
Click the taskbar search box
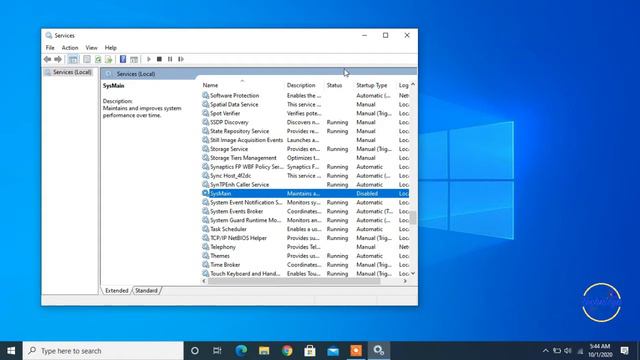pos(103,351)
